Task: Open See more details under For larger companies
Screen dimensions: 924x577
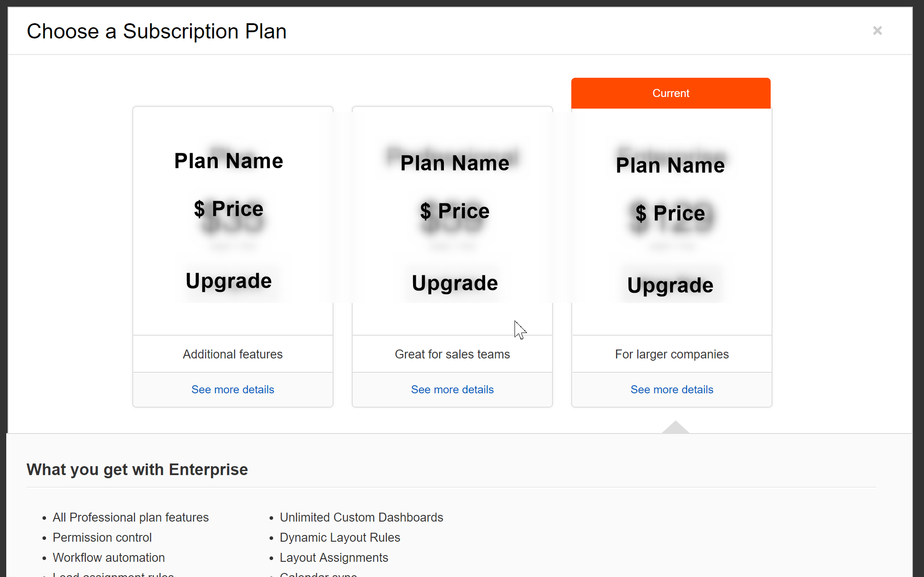Action: (x=671, y=389)
